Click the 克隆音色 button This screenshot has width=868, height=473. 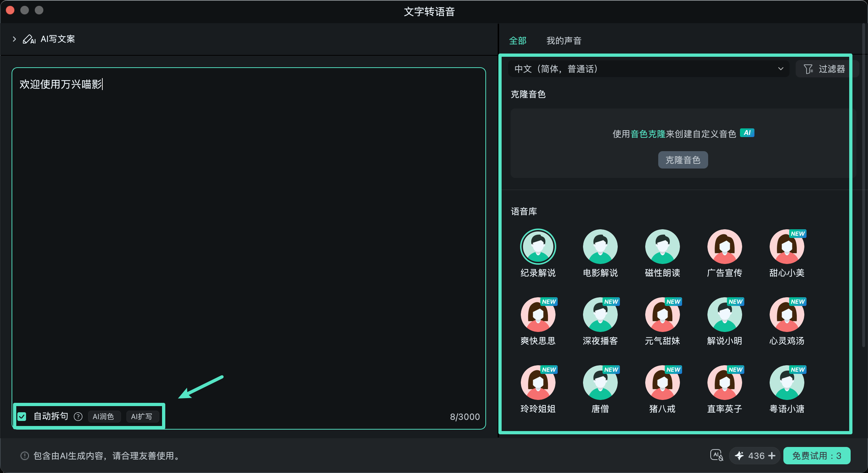(683, 160)
